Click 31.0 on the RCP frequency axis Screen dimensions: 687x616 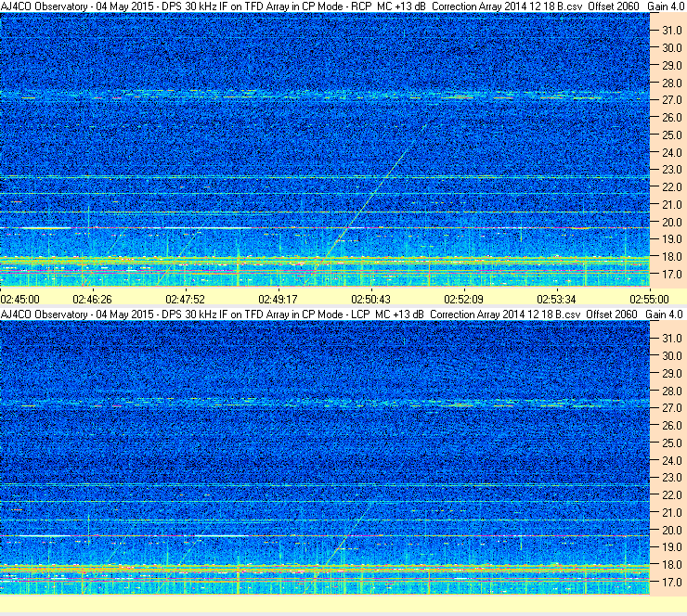[671, 31]
